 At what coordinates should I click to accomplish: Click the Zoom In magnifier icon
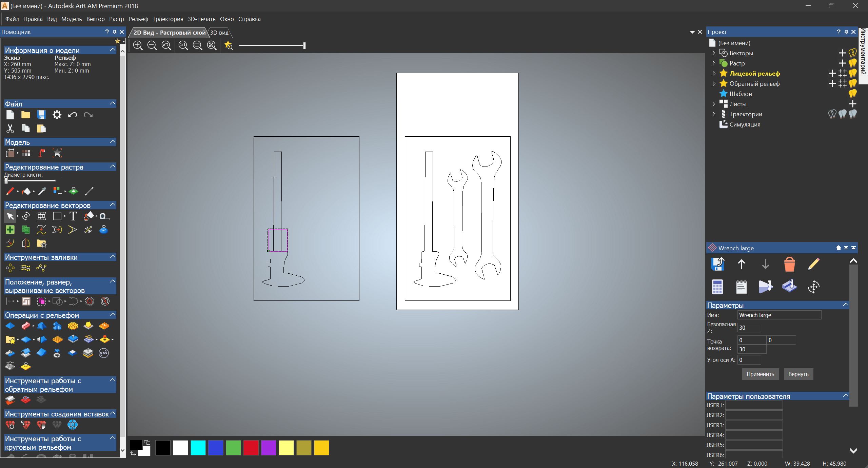pyautogui.click(x=138, y=45)
